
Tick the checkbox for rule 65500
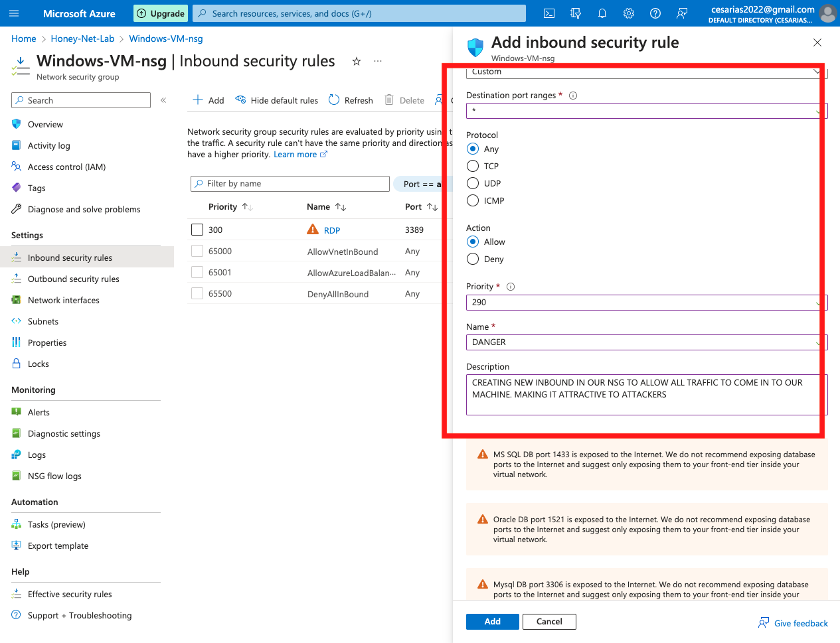197,293
